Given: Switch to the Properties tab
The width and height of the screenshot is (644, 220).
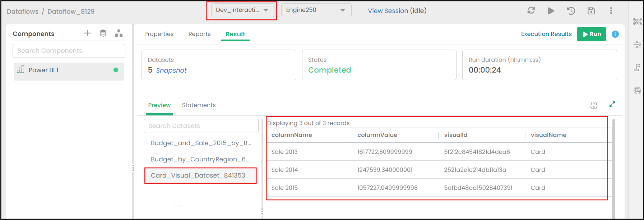Looking at the screenshot, I should [x=159, y=34].
